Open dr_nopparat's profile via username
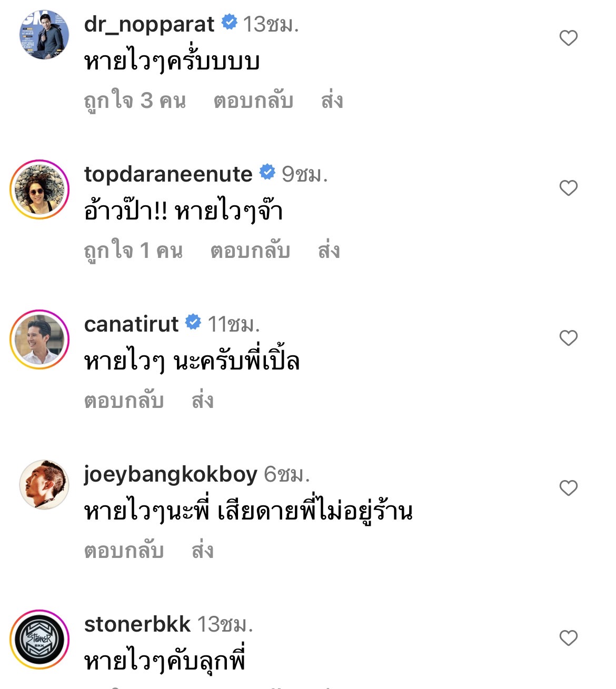This screenshot has height=689, width=616. pyautogui.click(x=149, y=22)
